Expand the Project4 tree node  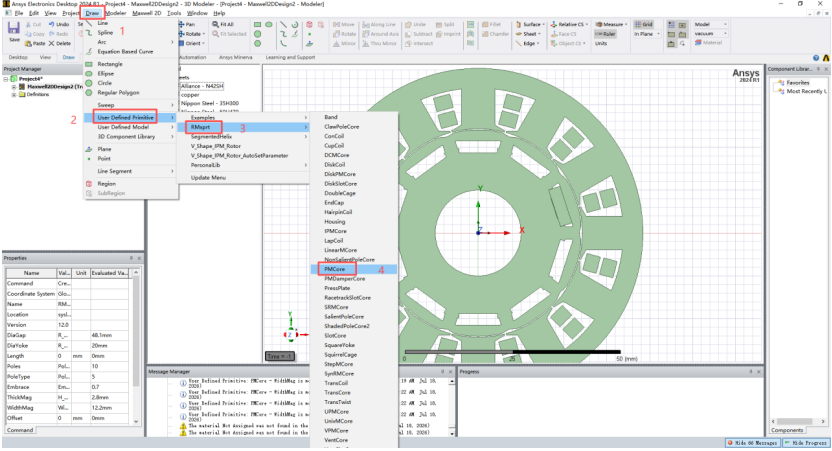pyautogui.click(x=6, y=79)
